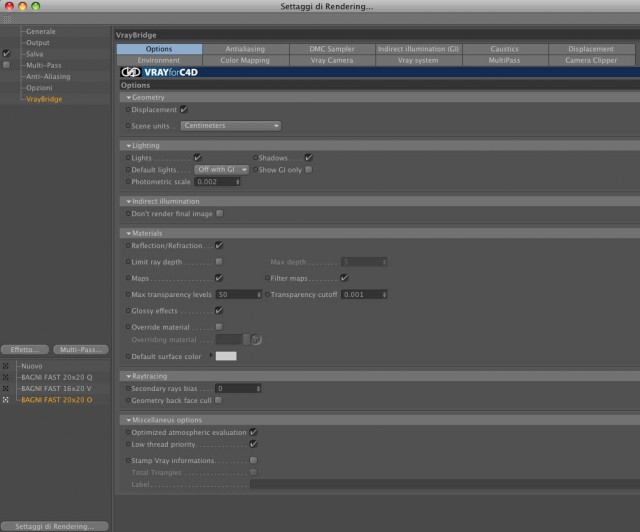The image size is (640, 532).
Task: Click the Multi-Pass... button
Action: coord(81,350)
